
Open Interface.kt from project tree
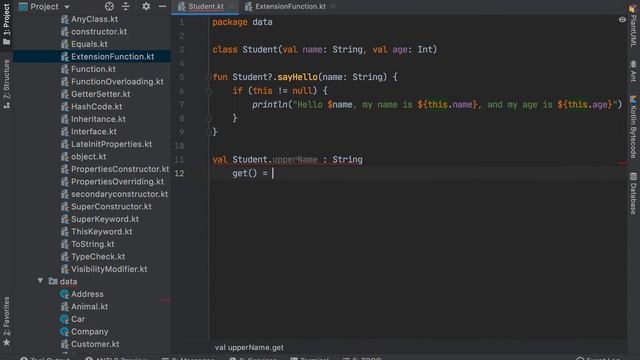(93, 131)
